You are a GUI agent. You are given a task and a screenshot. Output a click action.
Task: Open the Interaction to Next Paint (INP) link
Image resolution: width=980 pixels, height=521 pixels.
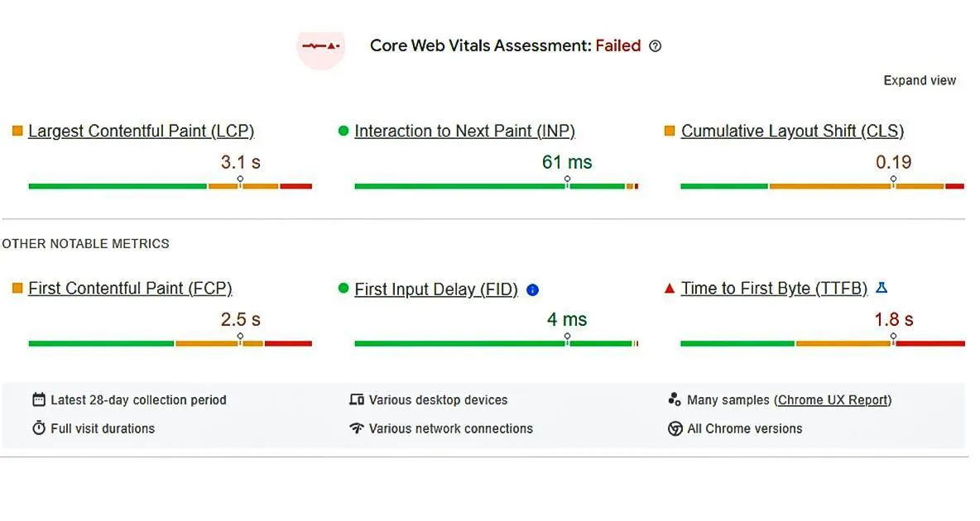pyautogui.click(x=464, y=131)
